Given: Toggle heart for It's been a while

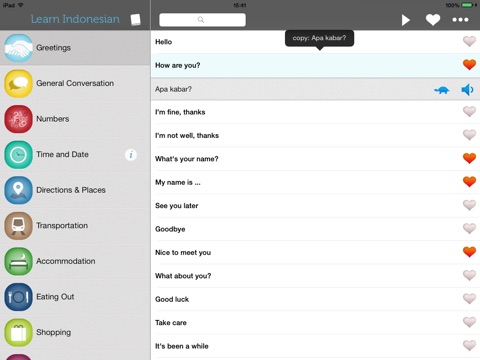Looking at the screenshot, I should click(469, 345).
